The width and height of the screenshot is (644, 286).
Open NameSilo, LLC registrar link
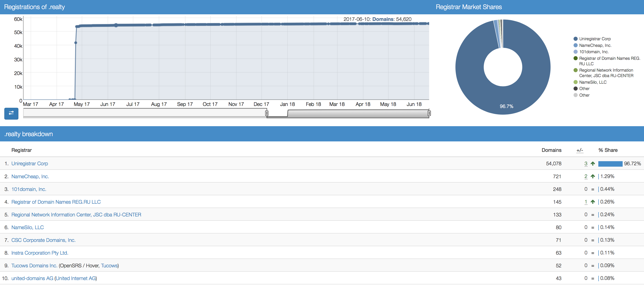coord(27,227)
